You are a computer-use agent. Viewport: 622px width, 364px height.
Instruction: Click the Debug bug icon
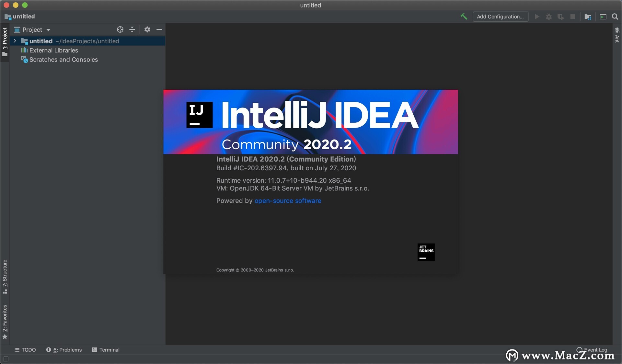548,17
